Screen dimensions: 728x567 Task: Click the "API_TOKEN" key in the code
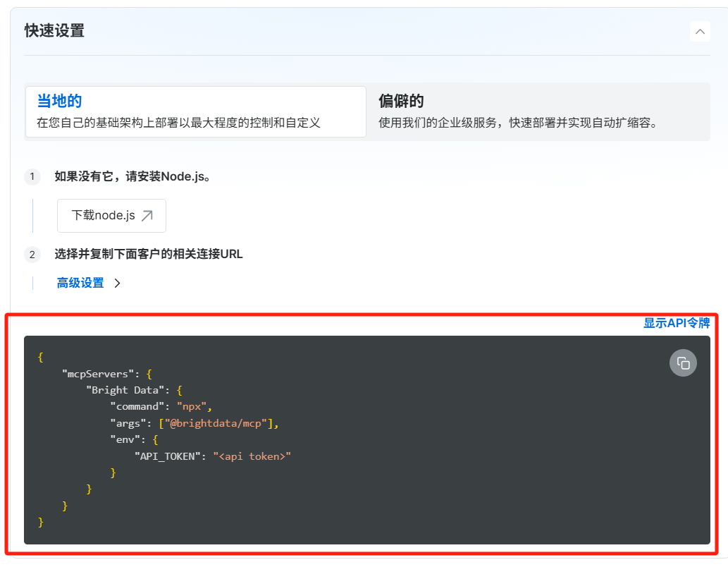click(x=168, y=456)
